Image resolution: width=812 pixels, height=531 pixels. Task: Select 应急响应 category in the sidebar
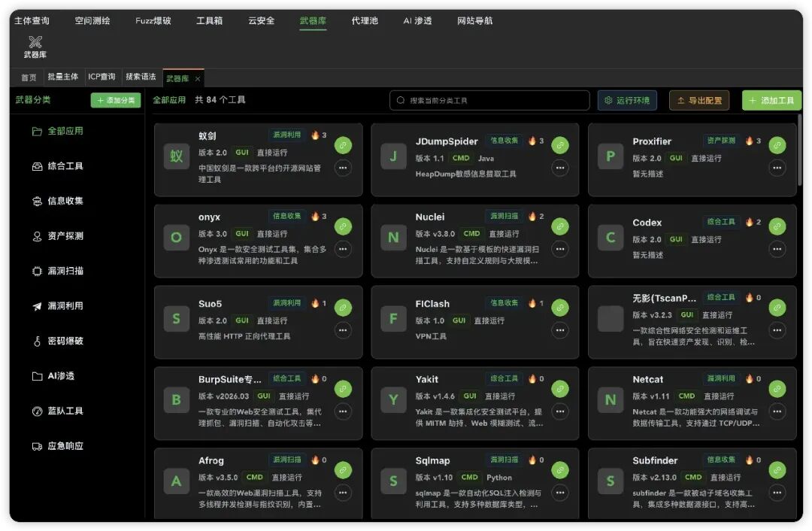57,446
